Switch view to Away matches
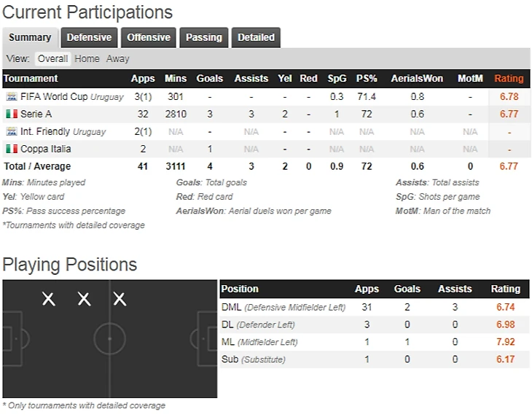532x420 pixels. 117,58
